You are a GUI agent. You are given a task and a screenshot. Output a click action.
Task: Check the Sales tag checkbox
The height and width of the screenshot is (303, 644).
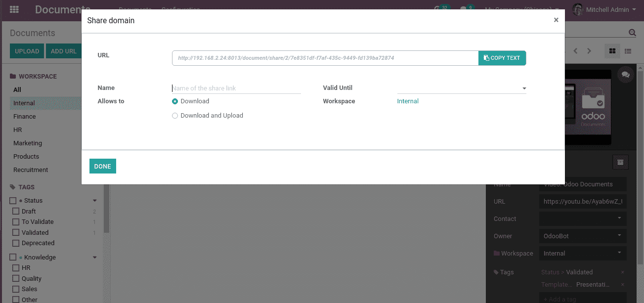(x=16, y=289)
